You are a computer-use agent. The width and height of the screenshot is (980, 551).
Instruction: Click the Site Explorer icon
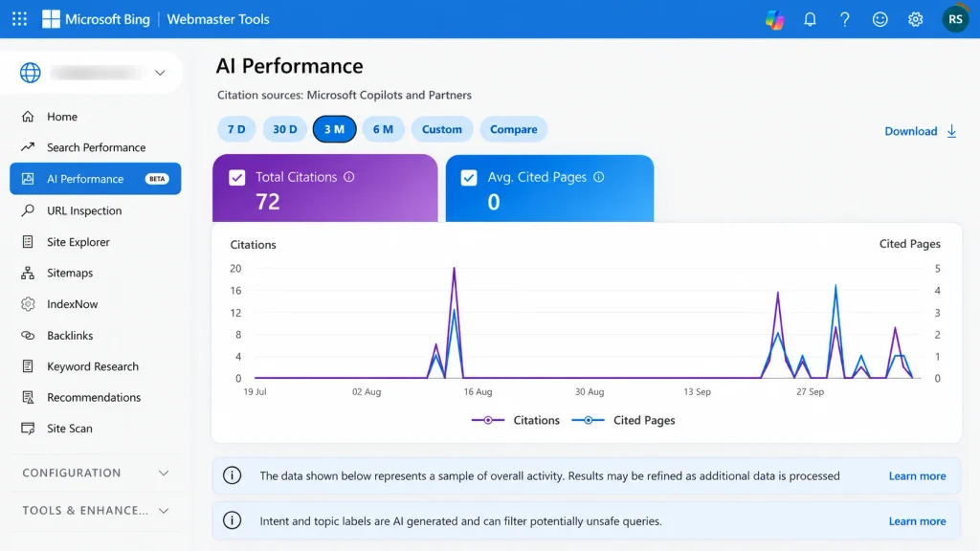[28, 242]
